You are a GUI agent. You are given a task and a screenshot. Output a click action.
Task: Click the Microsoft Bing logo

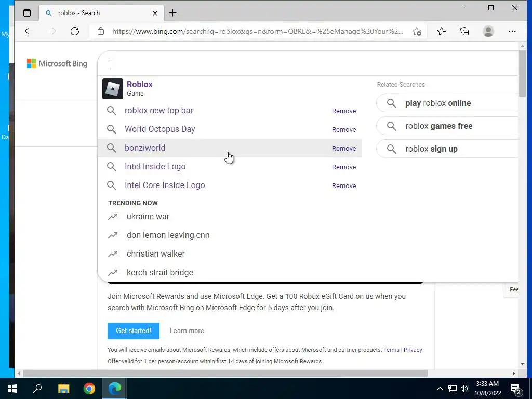click(57, 63)
